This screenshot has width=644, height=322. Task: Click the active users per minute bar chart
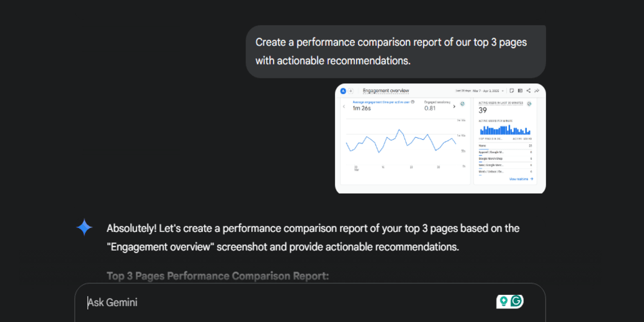click(x=505, y=129)
